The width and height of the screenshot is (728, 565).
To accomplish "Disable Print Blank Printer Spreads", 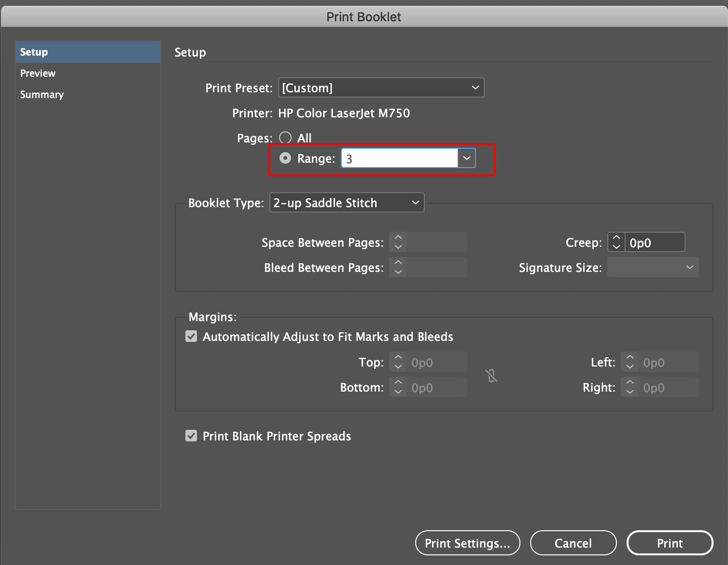I will 191,436.
